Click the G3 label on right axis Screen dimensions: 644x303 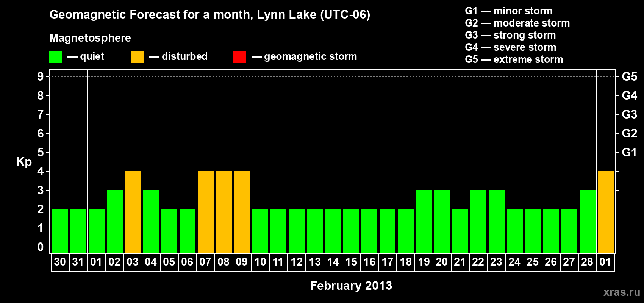[629, 114]
